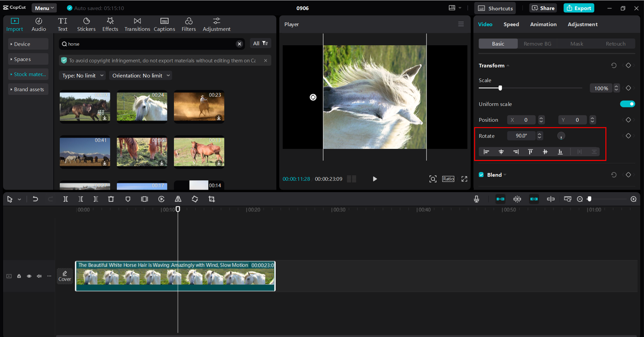
Task: Uncheck the Blend checkbox
Action: pyautogui.click(x=481, y=175)
